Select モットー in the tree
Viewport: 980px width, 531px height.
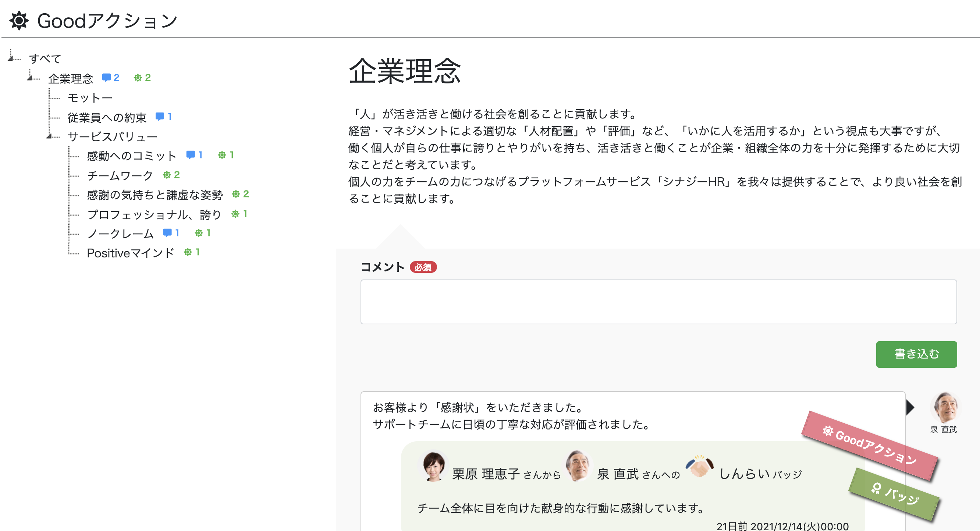pyautogui.click(x=90, y=98)
